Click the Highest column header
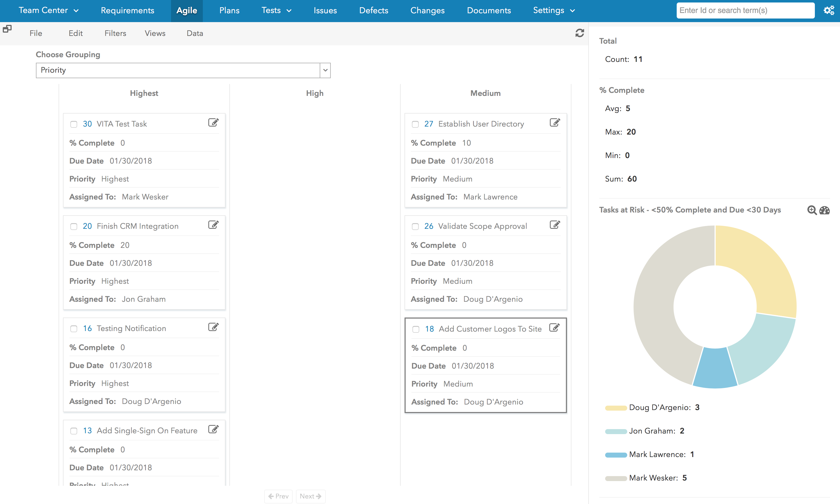Image resolution: width=840 pixels, height=504 pixels. click(144, 93)
